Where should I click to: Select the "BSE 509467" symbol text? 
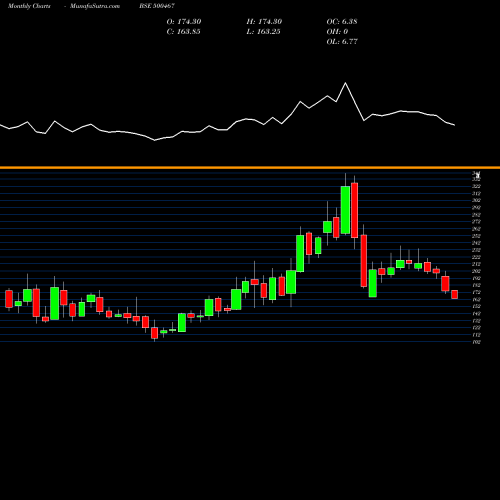click(x=157, y=6)
